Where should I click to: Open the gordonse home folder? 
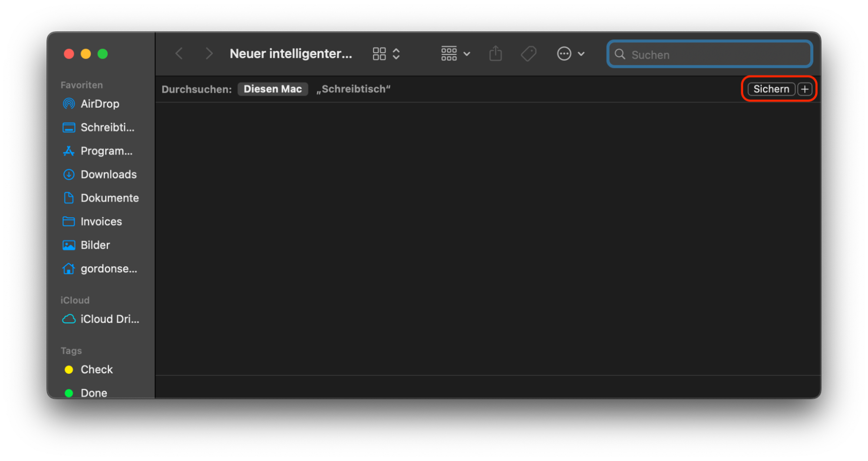[108, 269]
